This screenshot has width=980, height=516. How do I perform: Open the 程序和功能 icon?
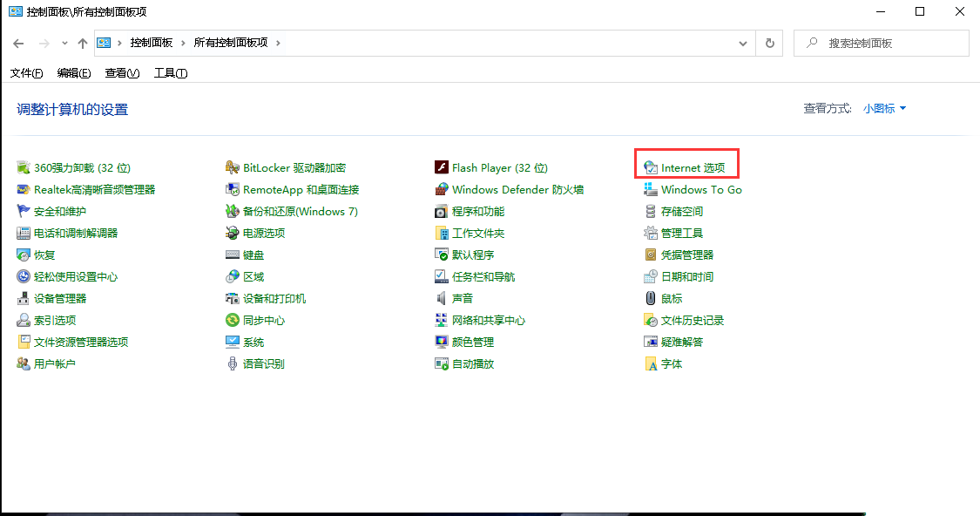click(x=442, y=212)
